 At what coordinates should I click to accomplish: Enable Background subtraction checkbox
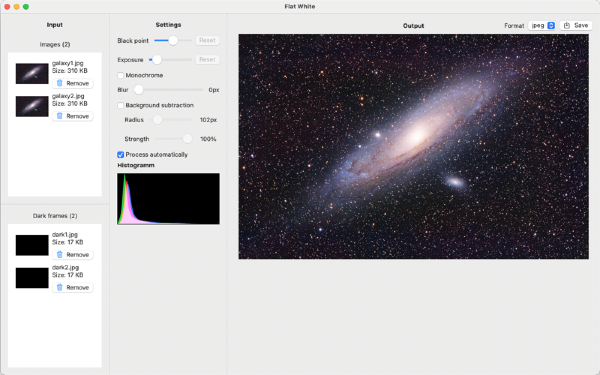[121, 105]
